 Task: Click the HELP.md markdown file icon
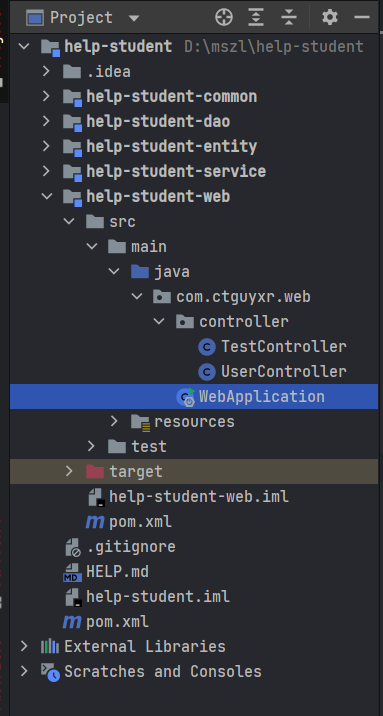pyautogui.click(x=72, y=572)
